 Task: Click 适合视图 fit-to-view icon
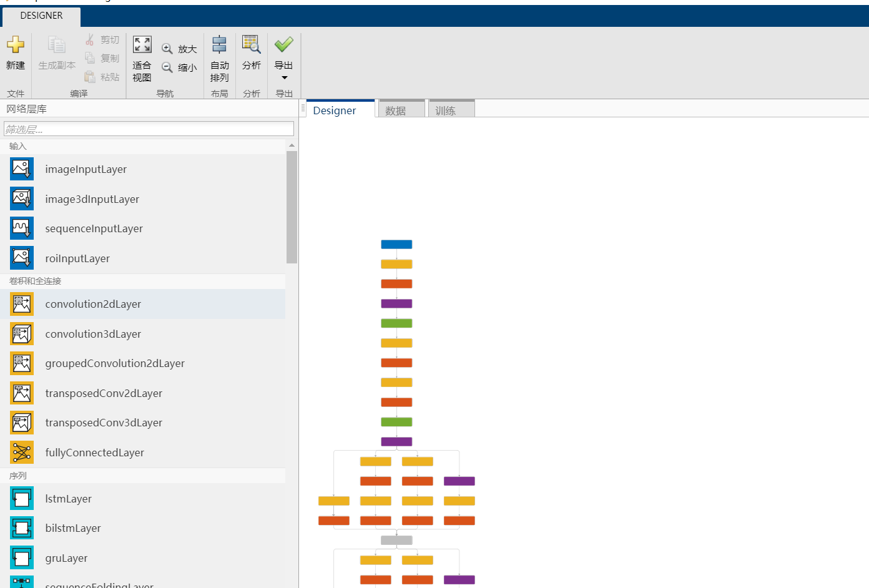142,44
